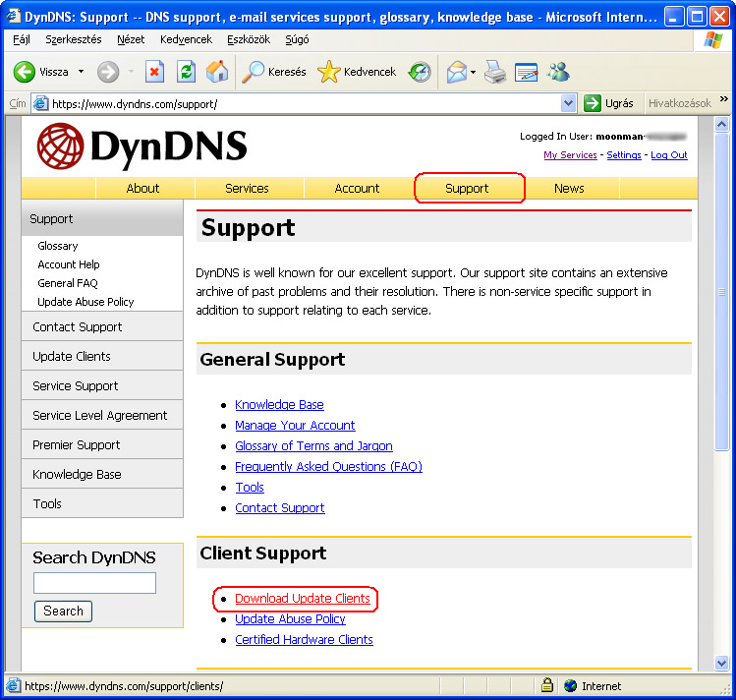Screen dimensions: 736x700
Task: Click the page icon in address bar
Action: click(41, 103)
